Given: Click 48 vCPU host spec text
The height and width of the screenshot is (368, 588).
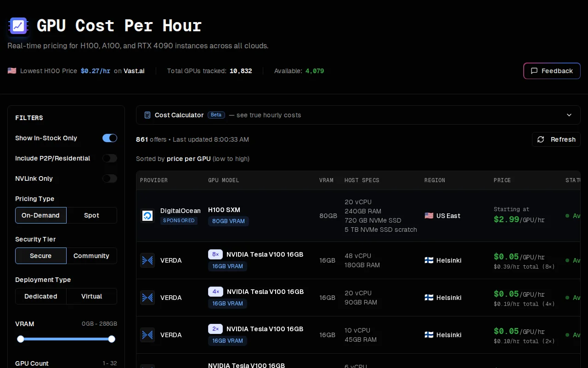Looking at the screenshot, I should click(x=358, y=256).
